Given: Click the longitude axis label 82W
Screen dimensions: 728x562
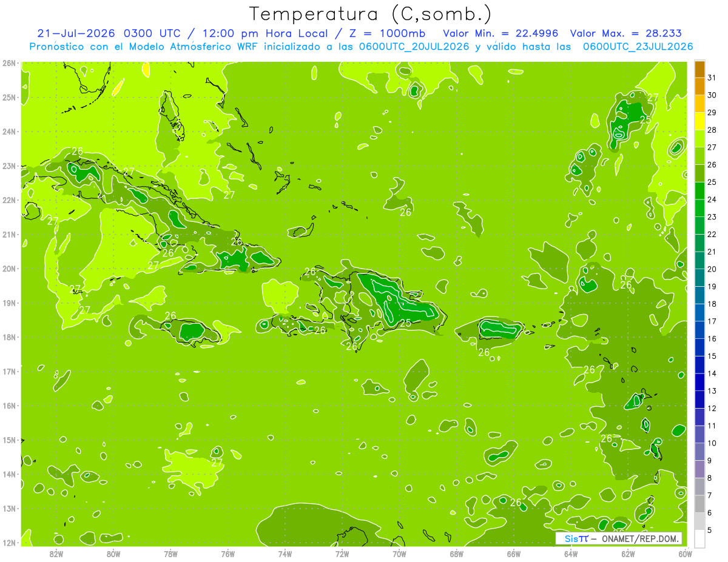Looking at the screenshot, I should [56, 554].
